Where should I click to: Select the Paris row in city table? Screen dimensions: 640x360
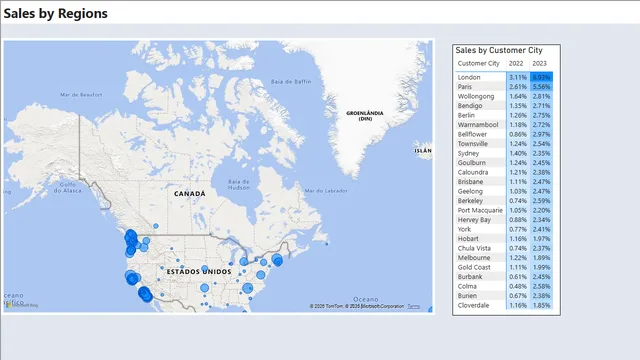coord(504,87)
